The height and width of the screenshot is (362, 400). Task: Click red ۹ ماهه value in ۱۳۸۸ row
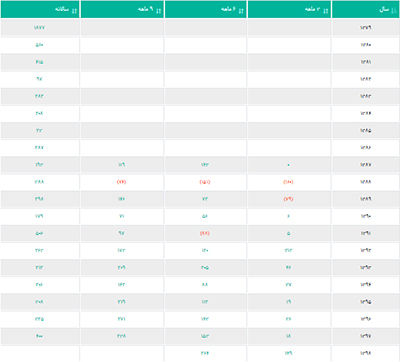click(x=122, y=182)
